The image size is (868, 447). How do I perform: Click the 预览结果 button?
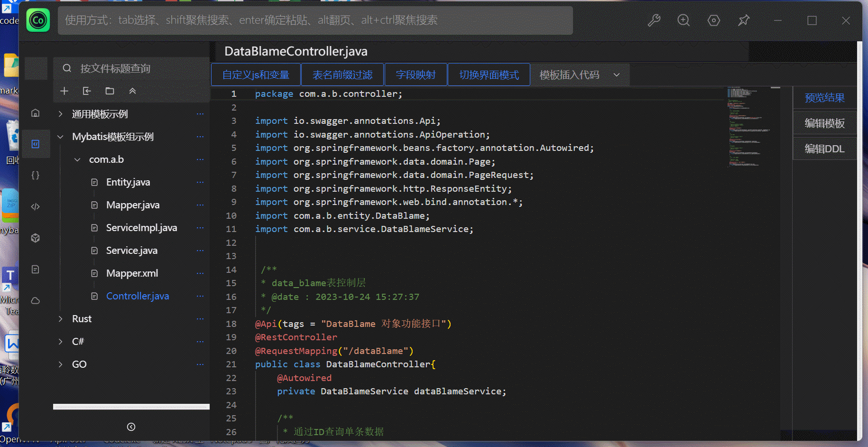[825, 98]
